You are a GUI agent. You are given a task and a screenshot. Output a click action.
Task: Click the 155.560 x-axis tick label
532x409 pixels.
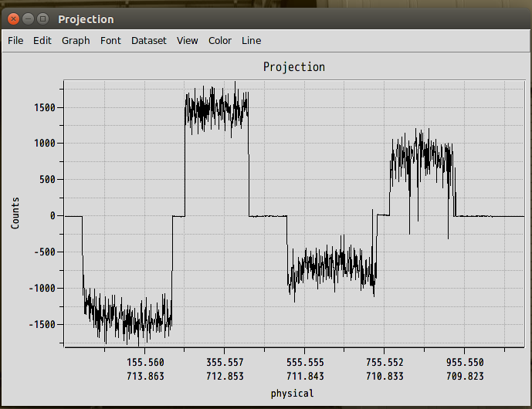(x=145, y=362)
